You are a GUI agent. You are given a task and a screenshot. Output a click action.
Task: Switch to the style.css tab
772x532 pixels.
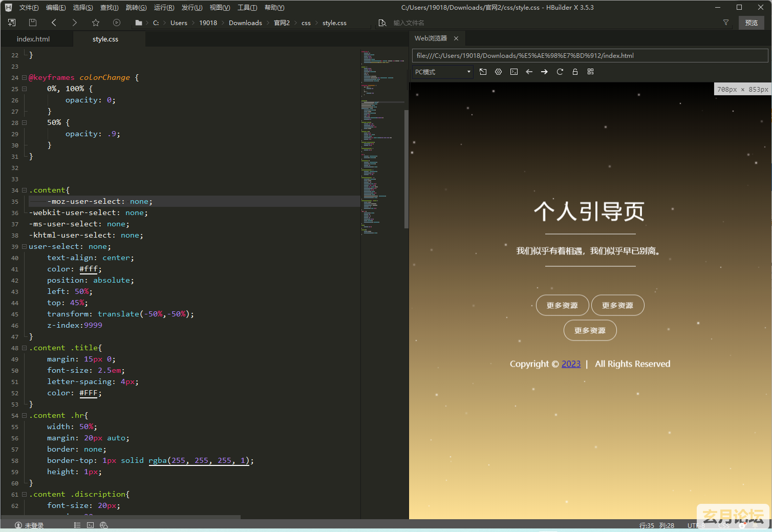pyautogui.click(x=105, y=39)
